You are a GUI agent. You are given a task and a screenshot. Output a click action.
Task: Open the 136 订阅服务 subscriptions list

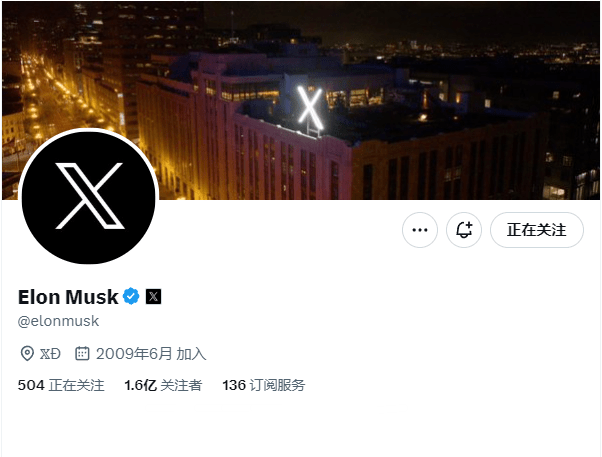pos(264,385)
